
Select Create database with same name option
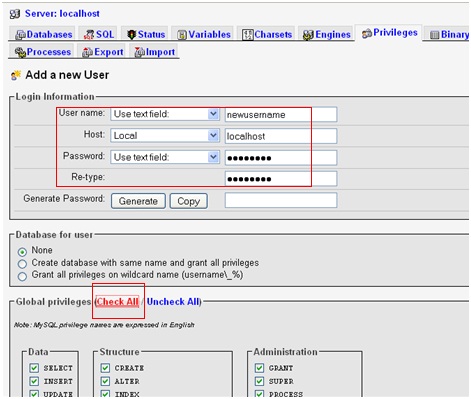(22, 264)
